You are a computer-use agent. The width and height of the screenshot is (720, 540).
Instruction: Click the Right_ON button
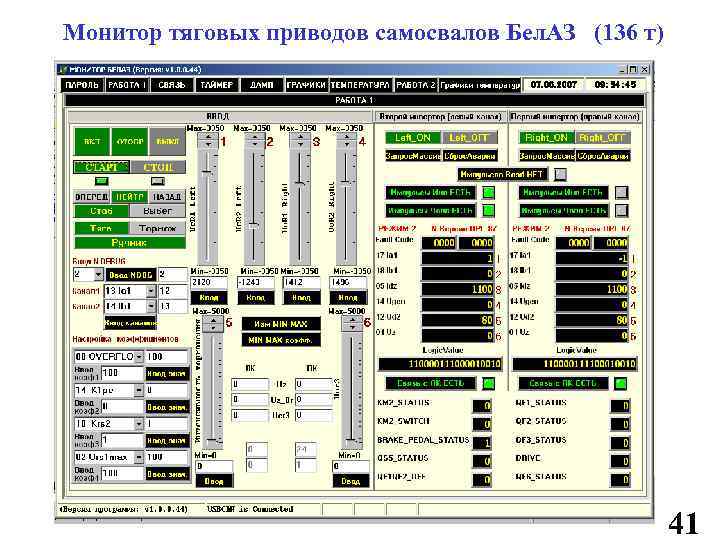(546, 137)
